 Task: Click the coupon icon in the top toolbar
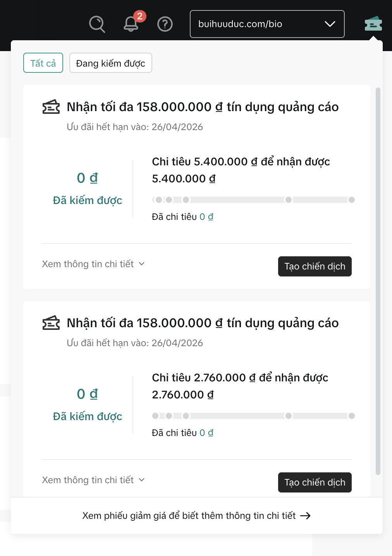(373, 24)
